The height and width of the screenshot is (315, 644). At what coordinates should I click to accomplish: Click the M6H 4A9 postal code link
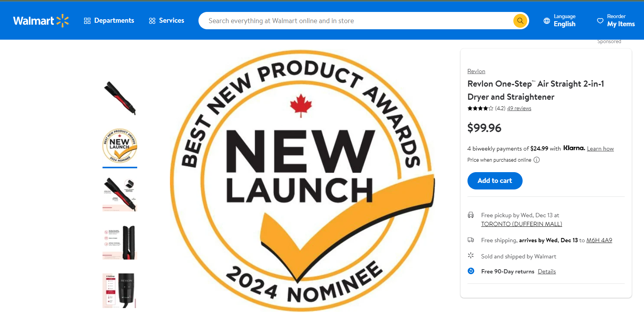click(x=599, y=240)
